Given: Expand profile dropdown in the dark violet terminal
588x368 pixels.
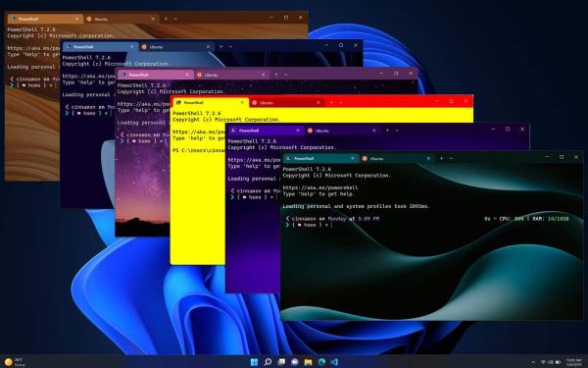Looking at the screenshot, I should (397, 131).
